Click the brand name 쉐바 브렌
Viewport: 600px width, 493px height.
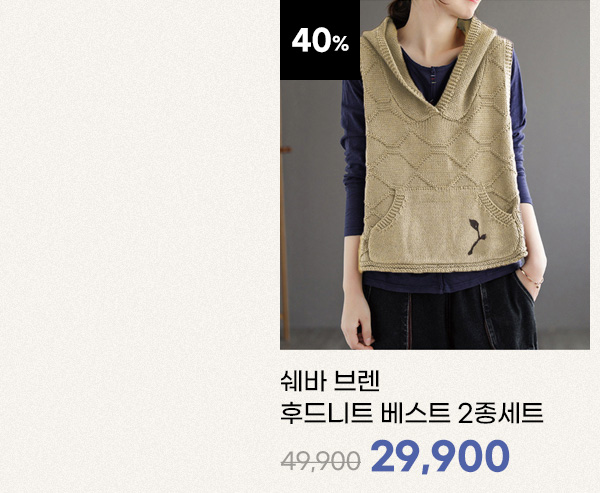coord(329,382)
